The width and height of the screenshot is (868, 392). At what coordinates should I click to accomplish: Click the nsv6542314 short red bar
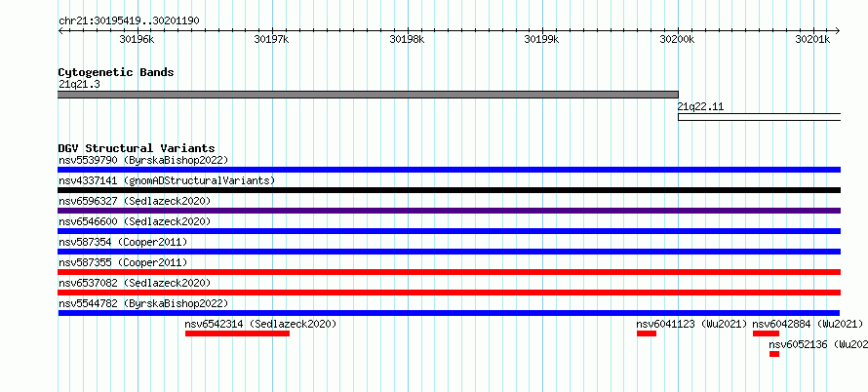pos(238,333)
